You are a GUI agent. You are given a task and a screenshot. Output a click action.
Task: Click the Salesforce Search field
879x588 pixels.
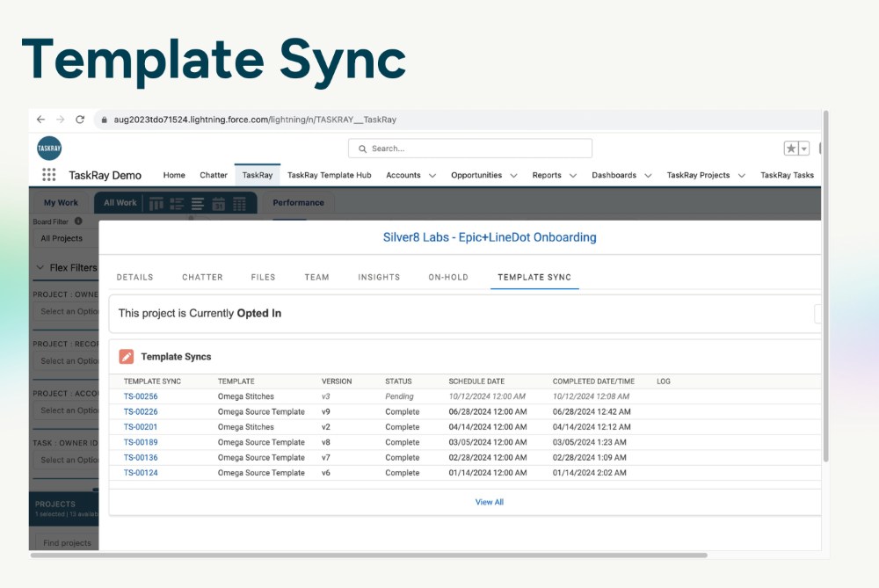[x=470, y=149]
